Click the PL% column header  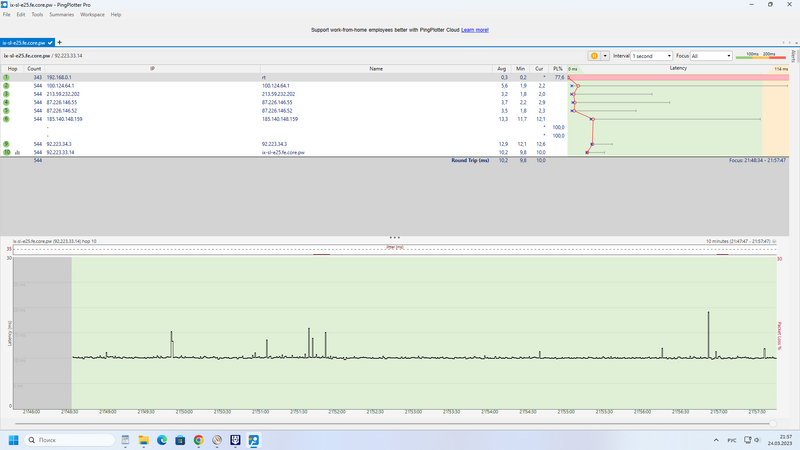[x=558, y=68]
